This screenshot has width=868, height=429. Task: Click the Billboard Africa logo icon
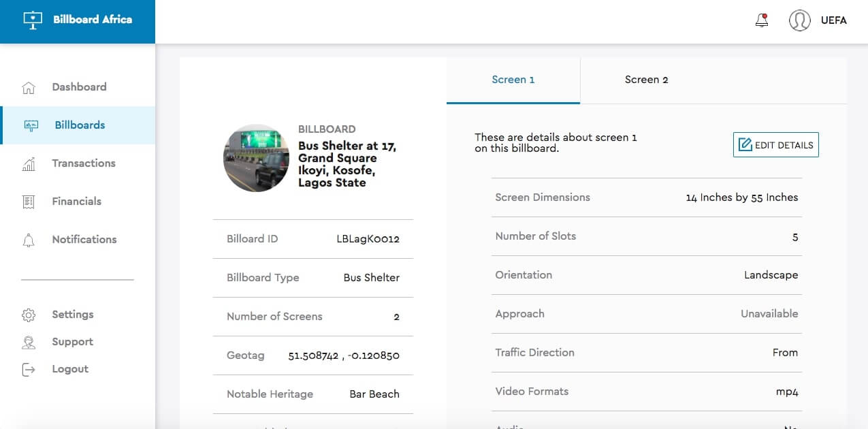pos(33,20)
